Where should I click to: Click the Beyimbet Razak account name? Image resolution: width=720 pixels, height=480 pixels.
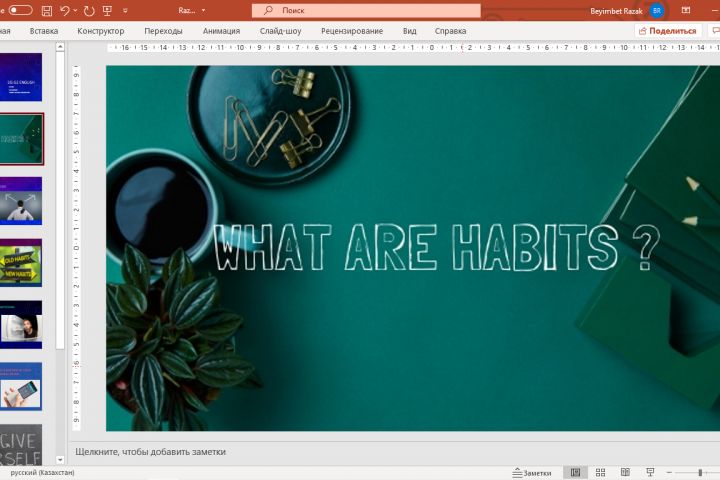(616, 11)
